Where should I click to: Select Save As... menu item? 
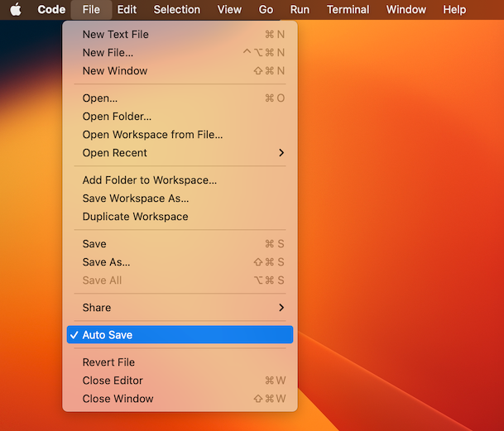tap(106, 262)
